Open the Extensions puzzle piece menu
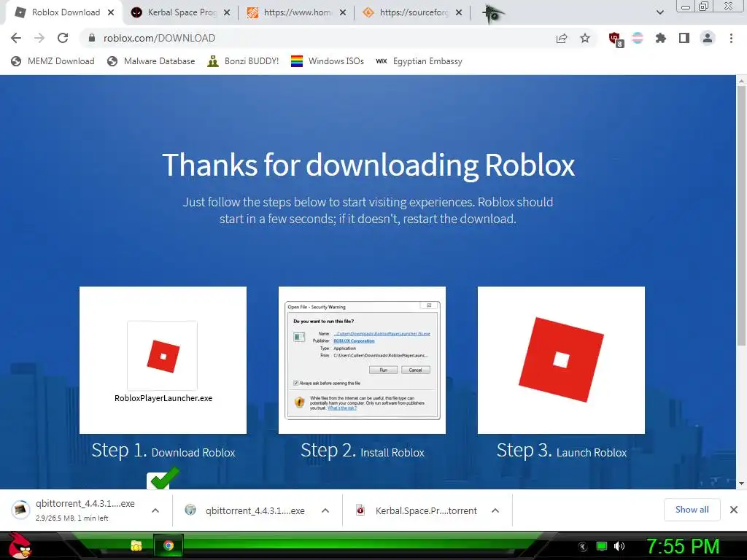 pyautogui.click(x=661, y=38)
